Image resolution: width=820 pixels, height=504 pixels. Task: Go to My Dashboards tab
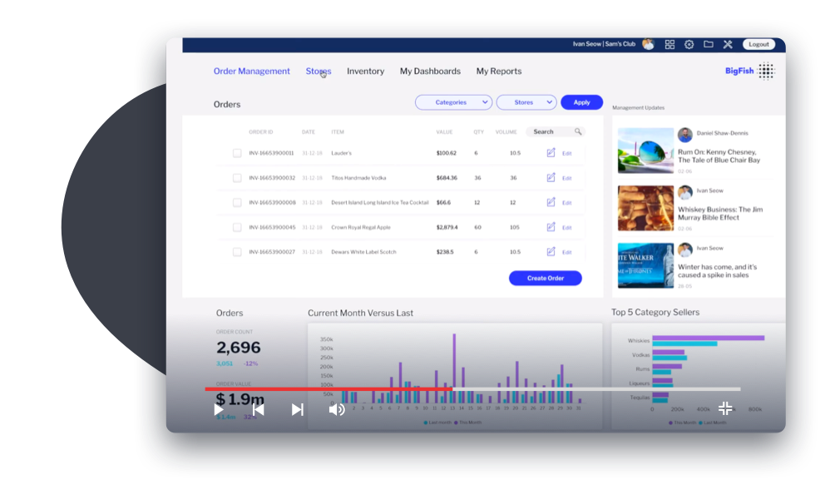pos(431,71)
